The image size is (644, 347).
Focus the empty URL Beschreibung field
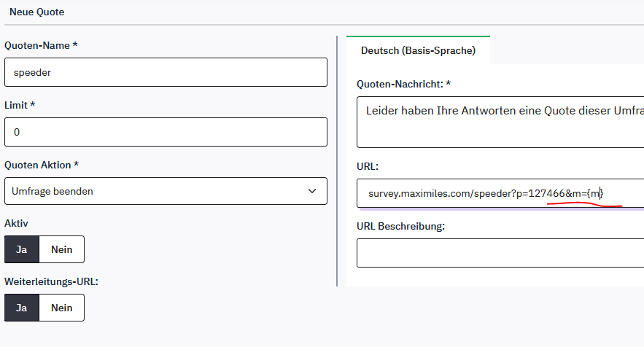click(500, 253)
